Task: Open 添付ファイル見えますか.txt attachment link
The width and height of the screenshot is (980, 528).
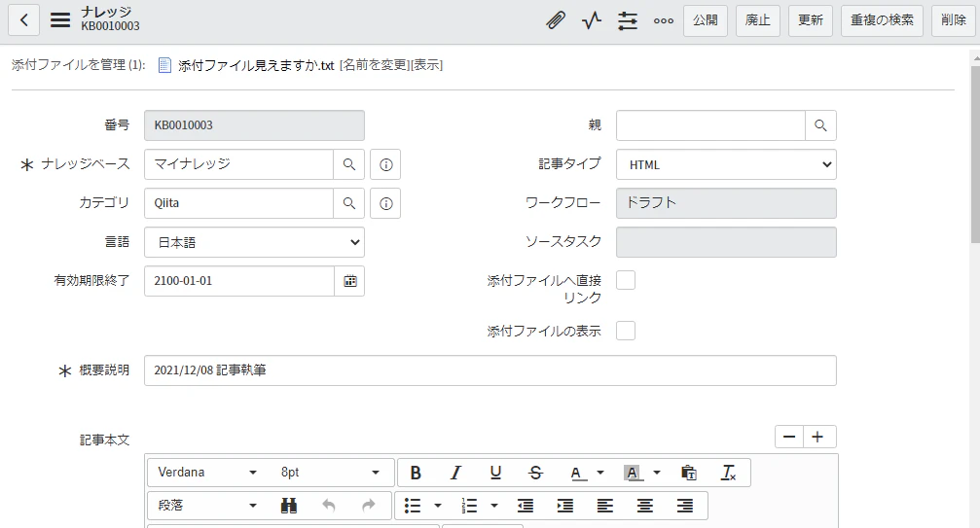Action: coord(256,65)
